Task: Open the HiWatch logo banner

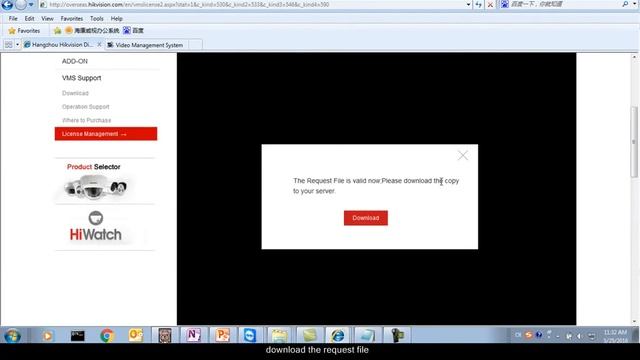Action: coord(96,227)
